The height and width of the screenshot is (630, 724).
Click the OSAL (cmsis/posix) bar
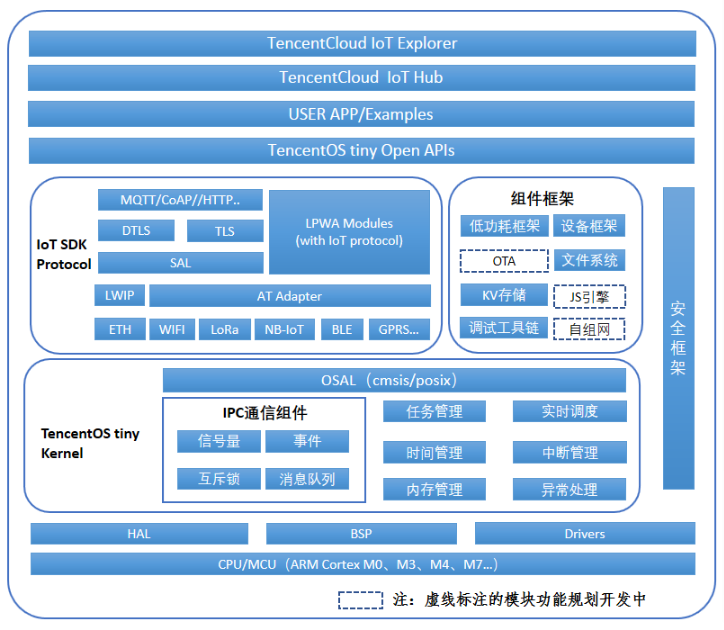pyautogui.click(x=394, y=380)
